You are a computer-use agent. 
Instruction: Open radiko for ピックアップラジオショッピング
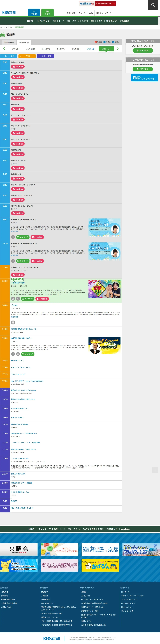[x=18, y=189]
